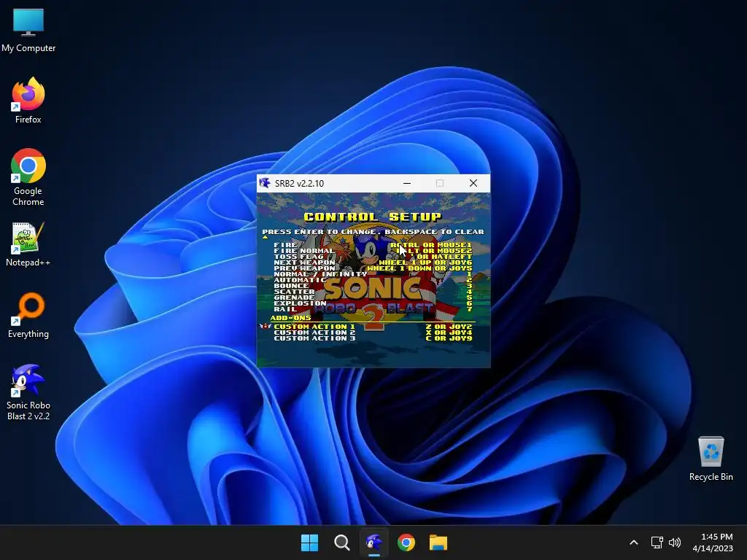
Task: Select the Scatter weapon control row
Action: coord(373,292)
